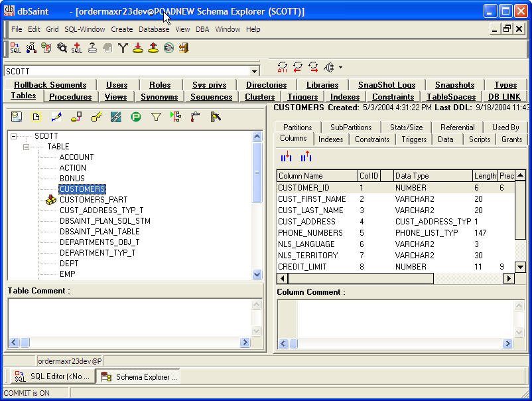Click the new table icon with yellow sparkle
The height and width of the screenshot is (401, 532).
pyautogui.click(x=36, y=117)
